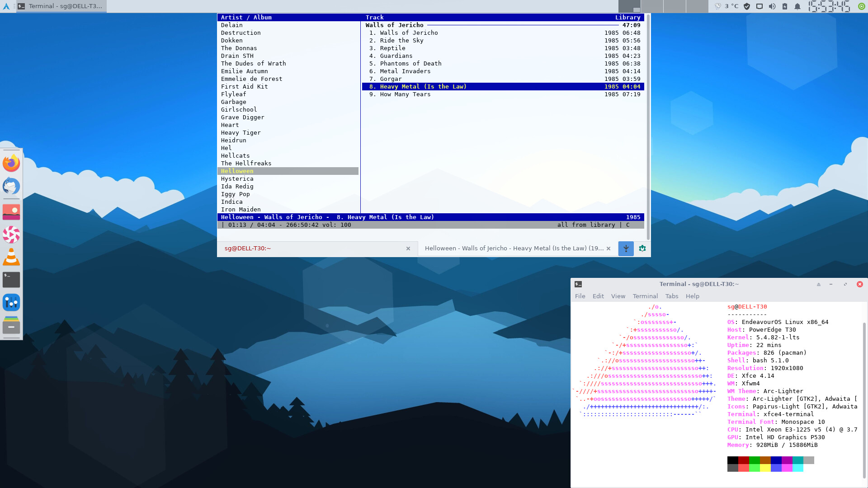The width and height of the screenshot is (868, 488).
Task: Open the View menu in Terminal window
Action: (618, 296)
